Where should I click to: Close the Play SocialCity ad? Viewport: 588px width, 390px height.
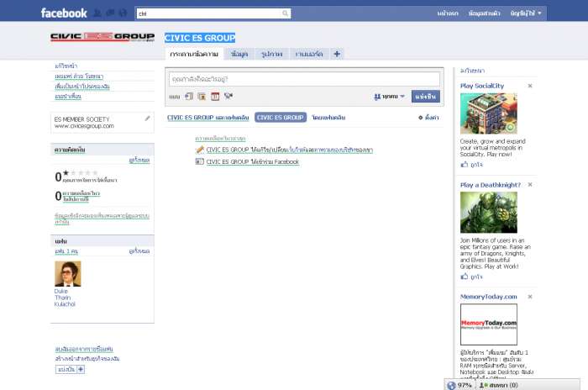pyautogui.click(x=530, y=86)
